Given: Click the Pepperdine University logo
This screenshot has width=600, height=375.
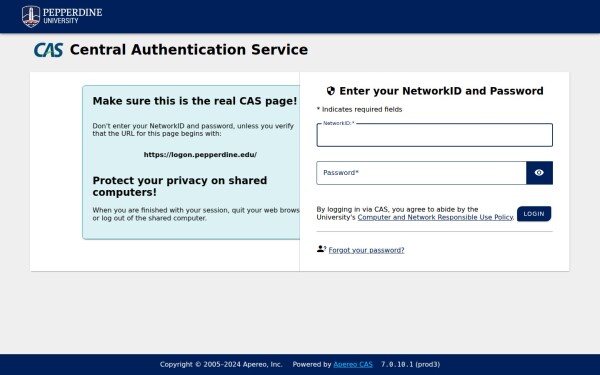Looking at the screenshot, I should (x=62, y=16).
